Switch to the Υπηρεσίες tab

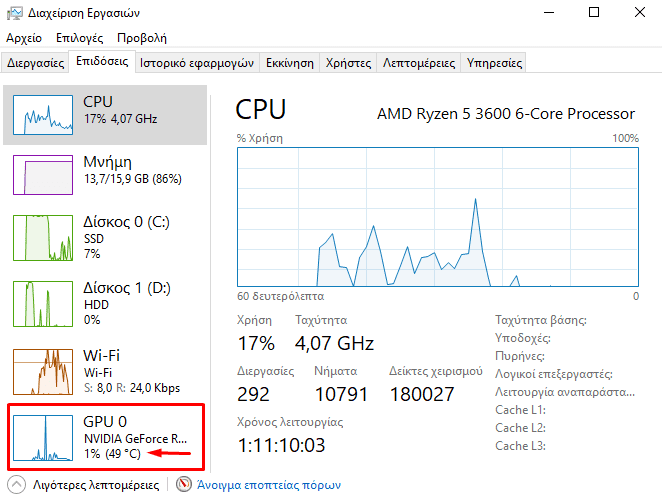495,62
